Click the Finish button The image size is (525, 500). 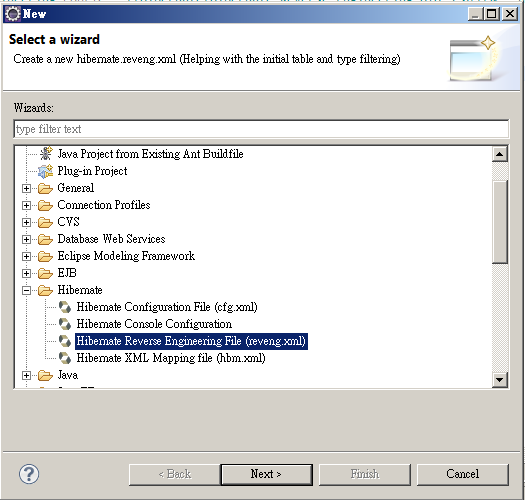365,474
